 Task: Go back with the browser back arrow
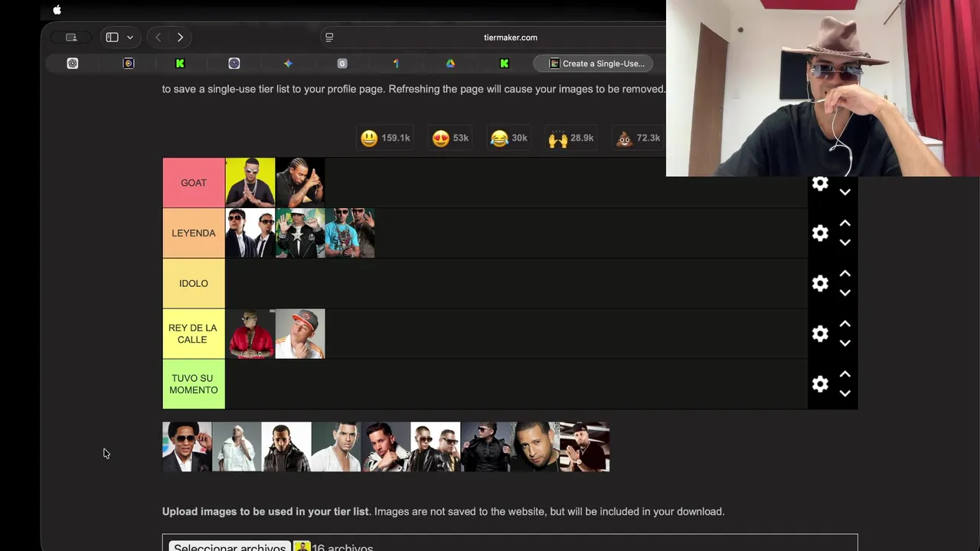point(158,37)
